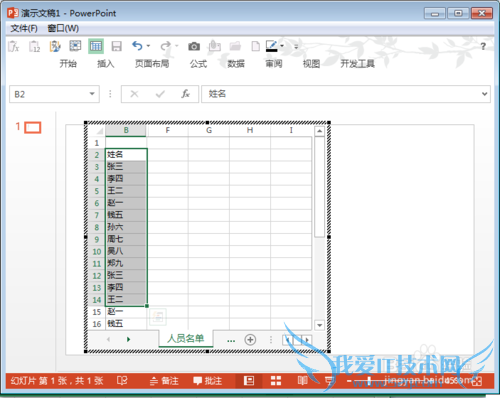Start slideshow from status bar icon
The image size is (500, 398).
(x=329, y=380)
